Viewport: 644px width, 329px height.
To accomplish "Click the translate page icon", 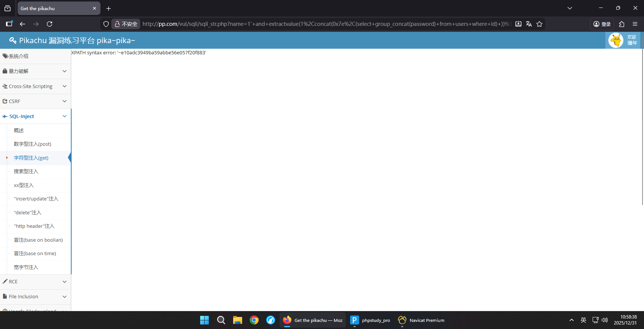I will click(x=529, y=24).
